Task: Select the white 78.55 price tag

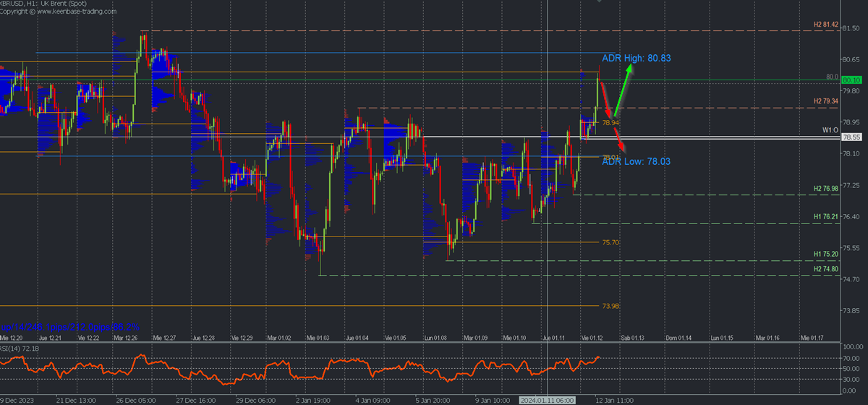Action: tap(851, 137)
